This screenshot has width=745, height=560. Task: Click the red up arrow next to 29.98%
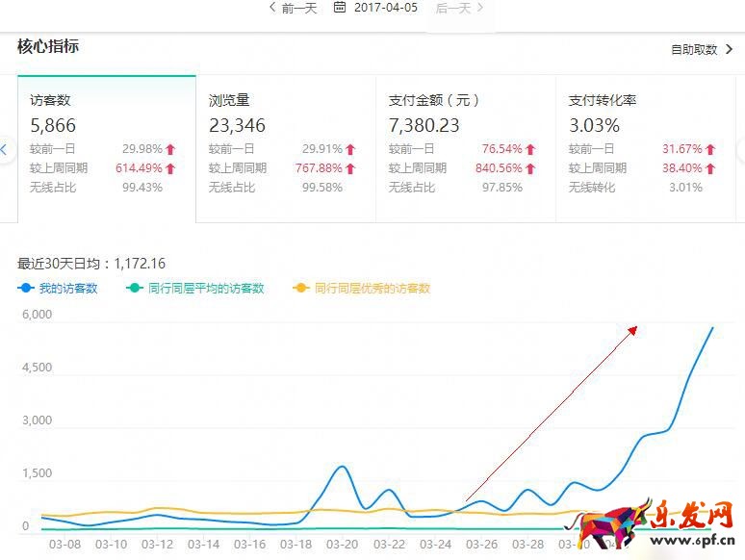click(x=170, y=149)
